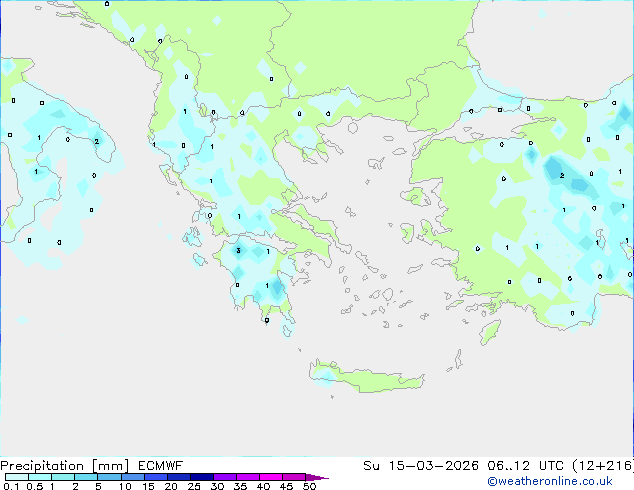Click the legend's arrow tip past 50

(x=322, y=478)
